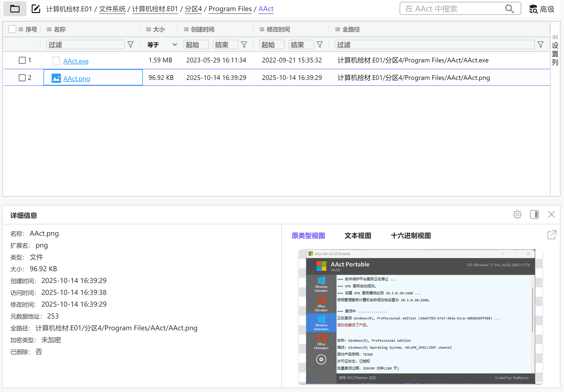The height and width of the screenshot is (392, 564).
Task: Check the box for row 1 AAct.exe
Action: [x=22, y=60]
